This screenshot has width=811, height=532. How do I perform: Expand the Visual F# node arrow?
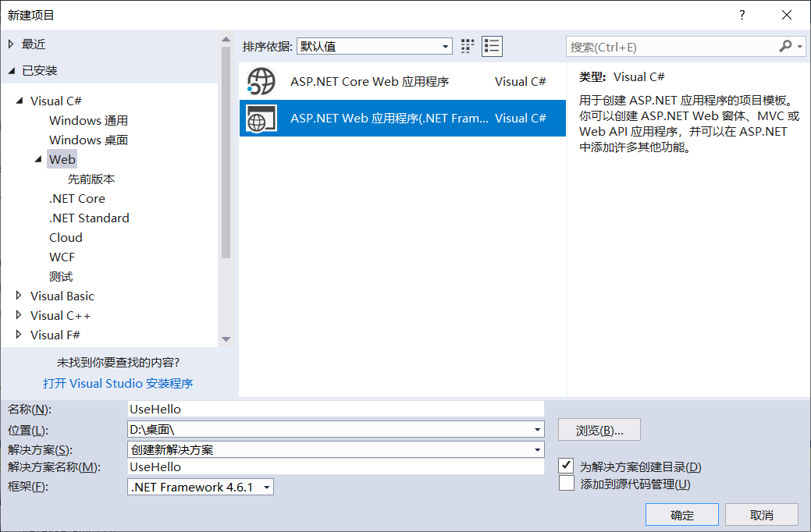(19, 335)
